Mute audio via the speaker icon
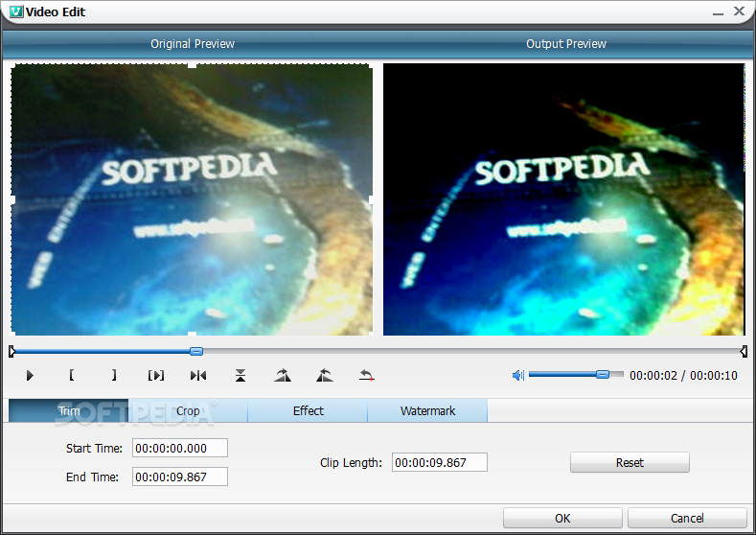 517,375
